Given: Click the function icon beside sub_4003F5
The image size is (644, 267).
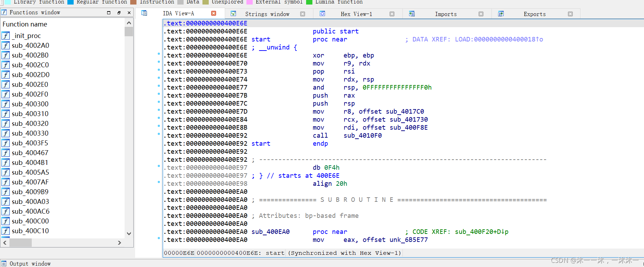Looking at the screenshot, I should pyautogui.click(x=6, y=143).
